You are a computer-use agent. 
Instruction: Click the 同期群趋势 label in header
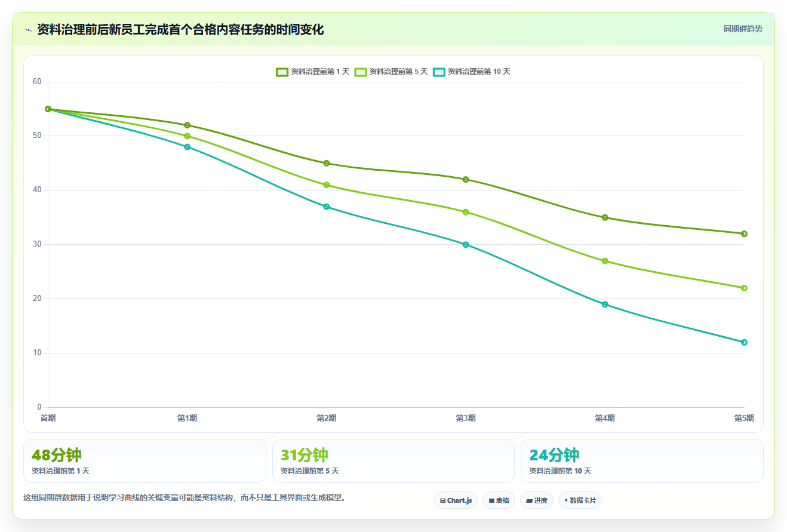(743, 29)
